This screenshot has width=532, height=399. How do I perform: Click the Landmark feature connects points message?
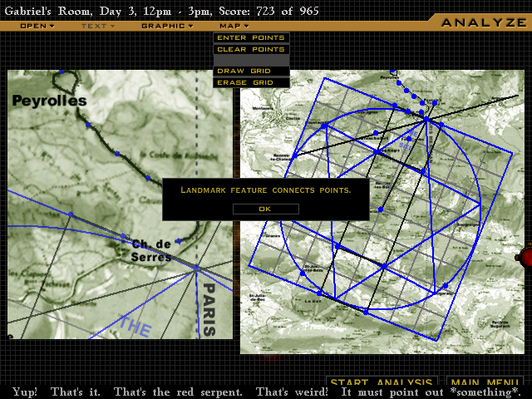266,190
